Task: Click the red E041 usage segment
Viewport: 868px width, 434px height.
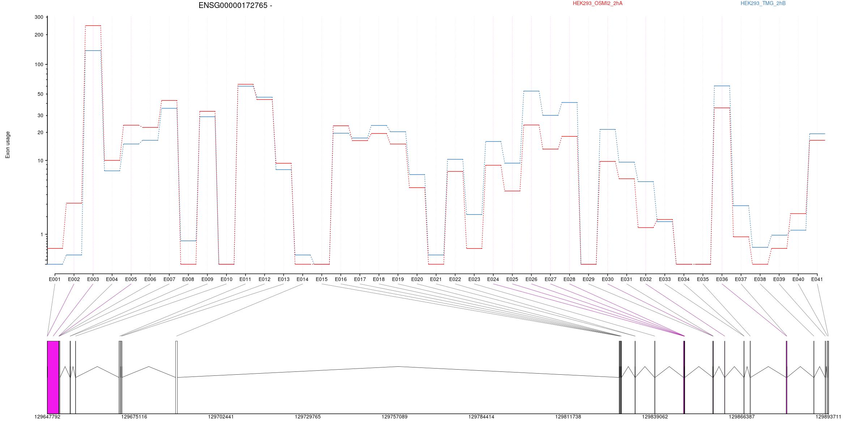Action: 817,140
